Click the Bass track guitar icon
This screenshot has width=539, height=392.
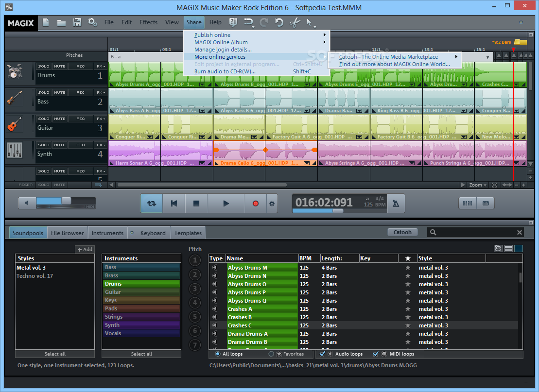coord(15,98)
